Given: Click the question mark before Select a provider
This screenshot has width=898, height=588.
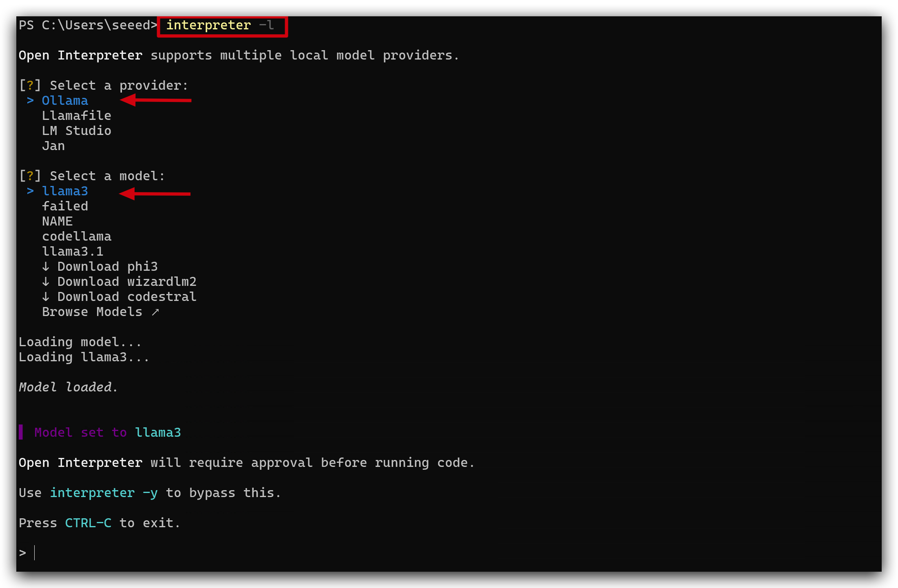Looking at the screenshot, I should (30, 86).
